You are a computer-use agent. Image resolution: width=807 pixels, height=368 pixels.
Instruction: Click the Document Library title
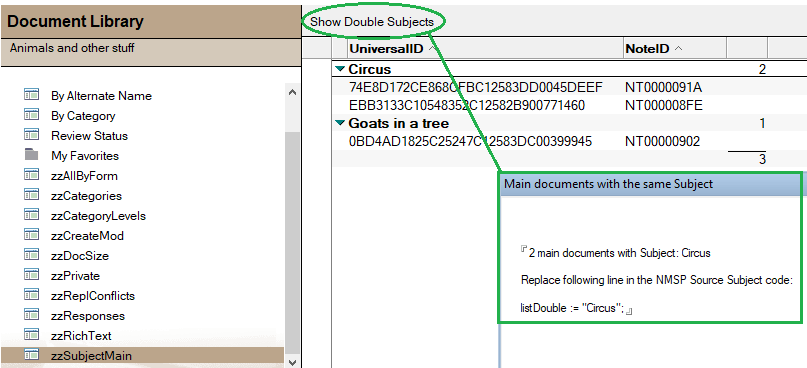pyautogui.click(x=76, y=22)
